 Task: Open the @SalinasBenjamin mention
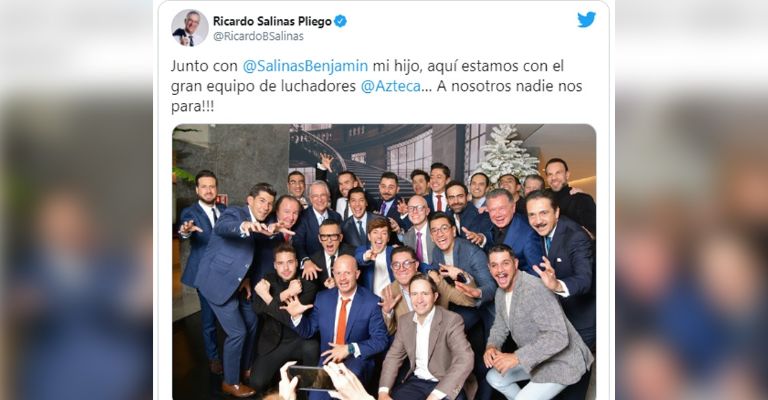(305, 66)
